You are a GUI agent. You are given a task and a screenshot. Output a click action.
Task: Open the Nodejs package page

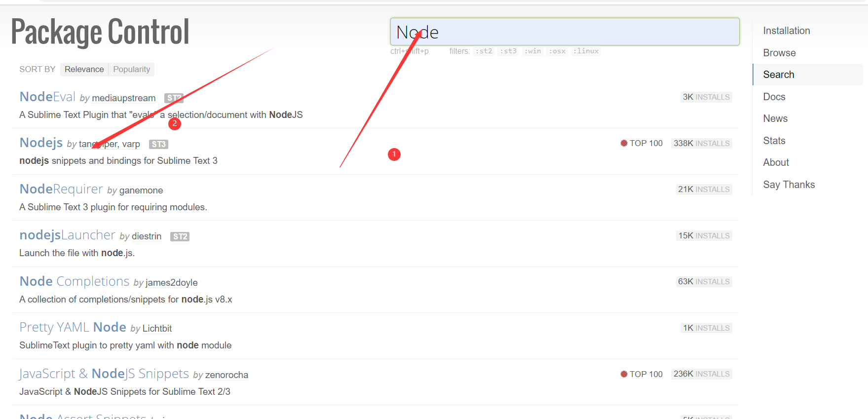(x=41, y=143)
